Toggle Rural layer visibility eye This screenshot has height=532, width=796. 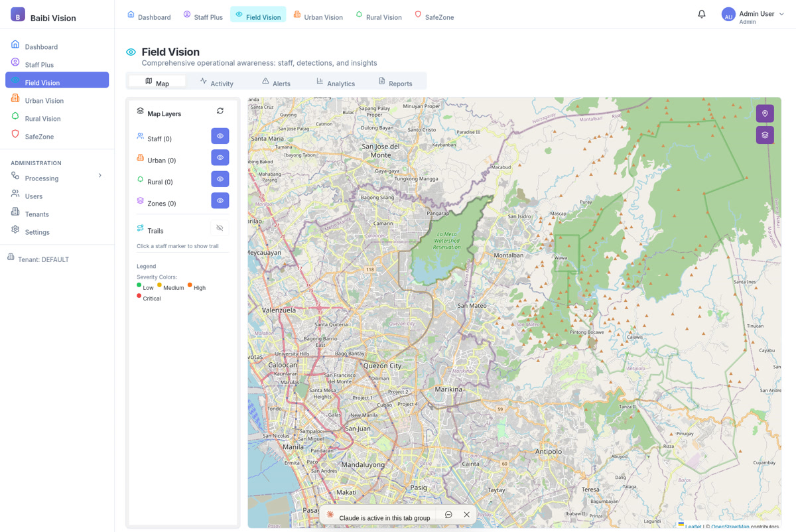tap(220, 179)
